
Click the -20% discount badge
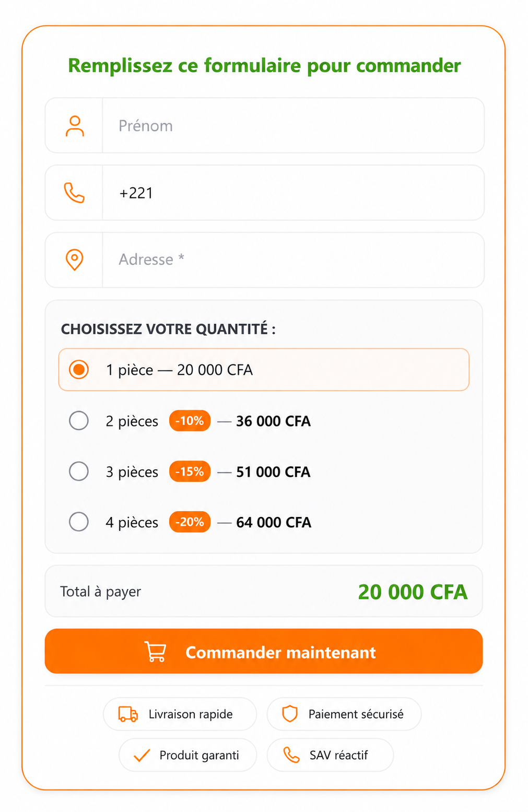click(x=190, y=522)
